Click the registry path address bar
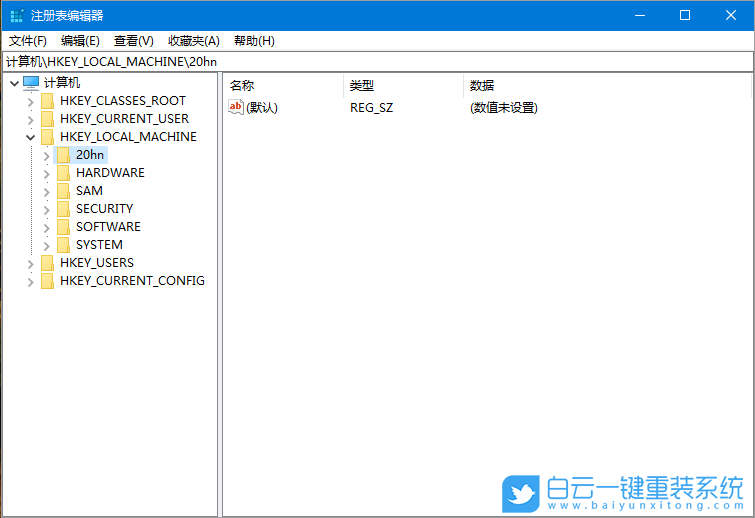755x518 pixels. coord(378,62)
